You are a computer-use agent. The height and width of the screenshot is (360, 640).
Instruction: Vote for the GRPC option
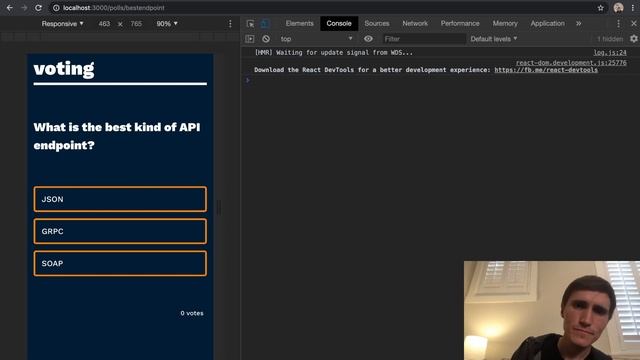coord(120,231)
